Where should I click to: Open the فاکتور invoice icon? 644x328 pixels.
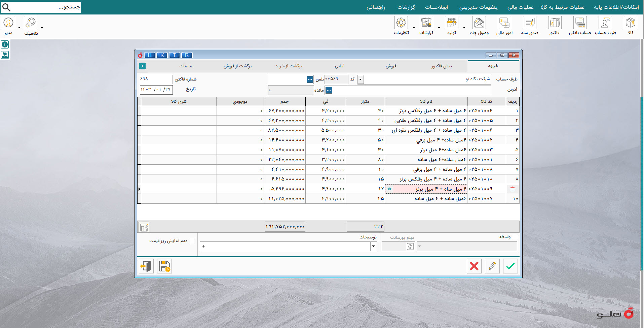tap(555, 23)
